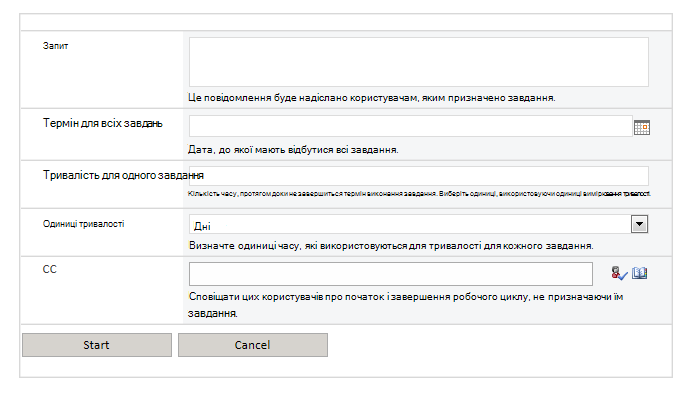Focus the Запит multiline text box
The width and height of the screenshot is (687, 395).
(418, 62)
